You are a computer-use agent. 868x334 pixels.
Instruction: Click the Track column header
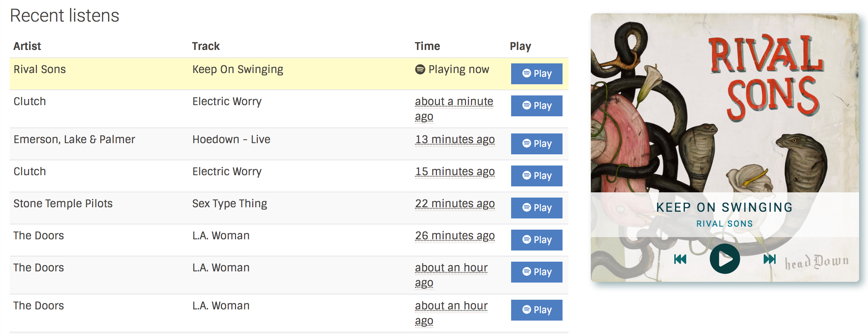(206, 46)
